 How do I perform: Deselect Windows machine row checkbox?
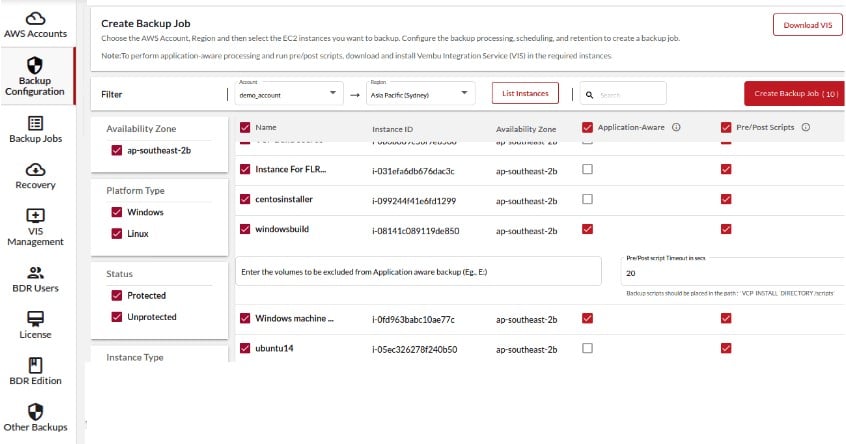245,318
